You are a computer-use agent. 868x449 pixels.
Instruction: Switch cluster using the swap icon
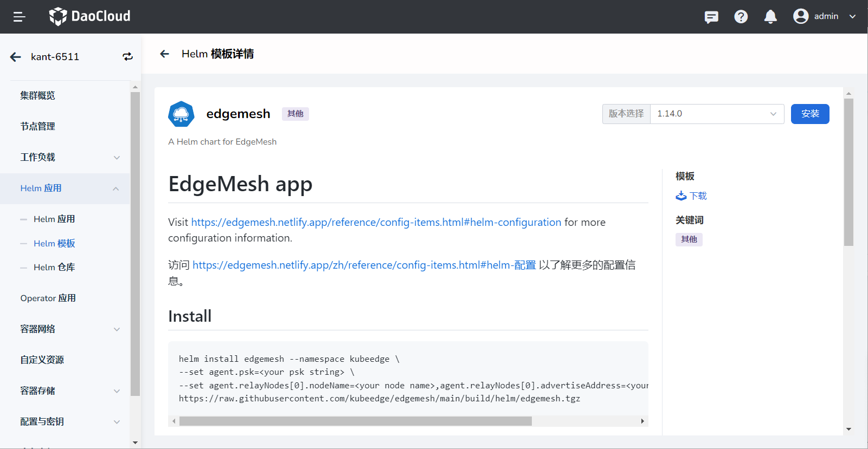(x=127, y=57)
